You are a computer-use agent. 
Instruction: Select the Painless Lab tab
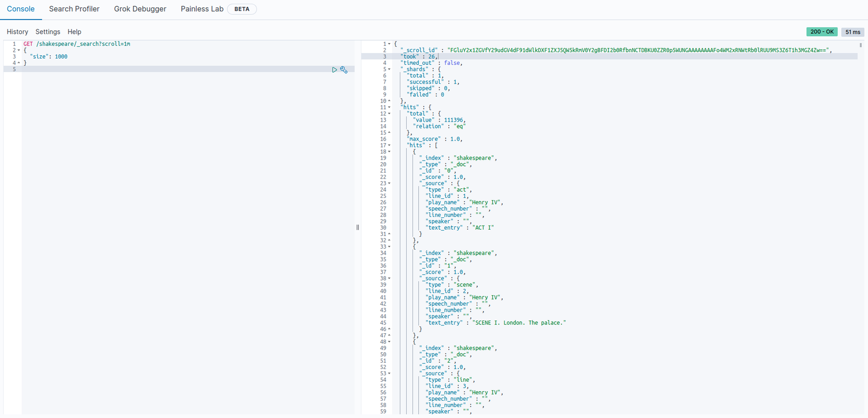pyautogui.click(x=202, y=9)
